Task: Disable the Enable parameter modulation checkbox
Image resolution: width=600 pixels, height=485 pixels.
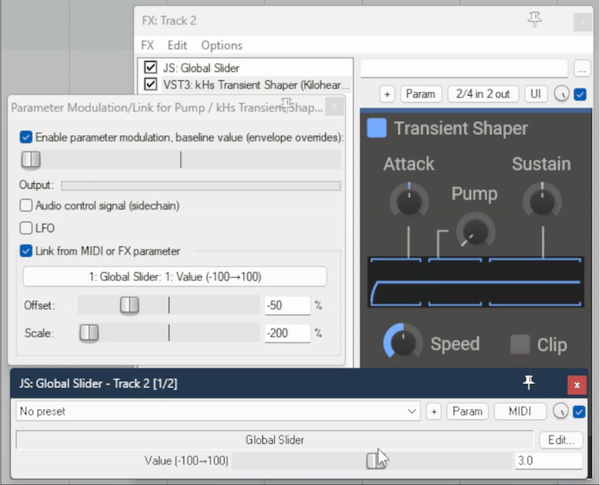Action: tap(26, 137)
